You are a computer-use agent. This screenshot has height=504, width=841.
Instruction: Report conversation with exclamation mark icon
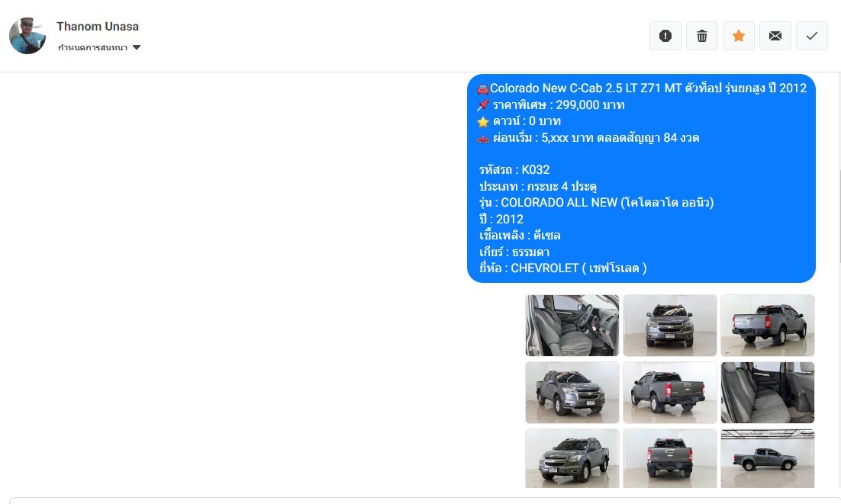[x=665, y=36]
